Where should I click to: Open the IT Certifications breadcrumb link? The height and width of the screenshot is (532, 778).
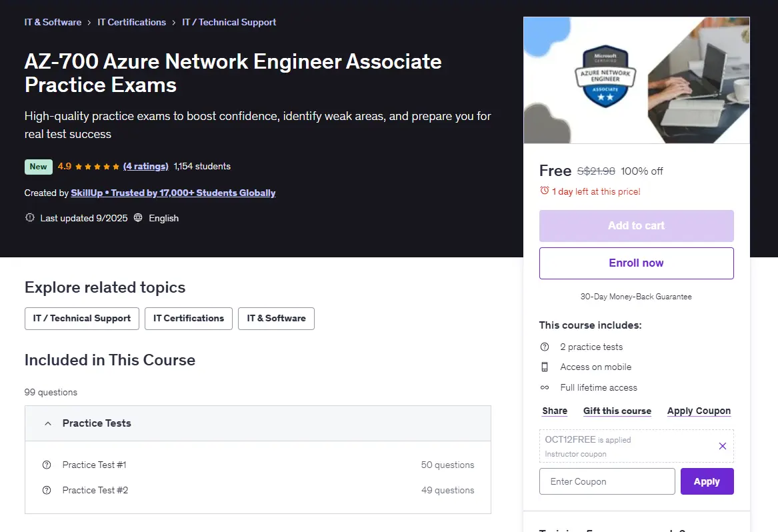tap(131, 22)
